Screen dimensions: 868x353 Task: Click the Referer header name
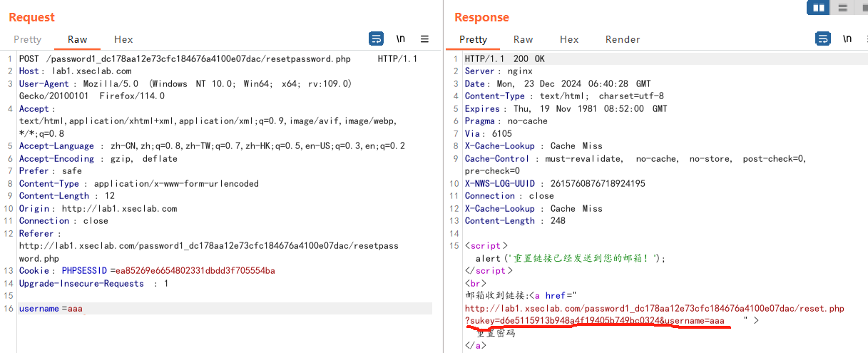click(38, 233)
